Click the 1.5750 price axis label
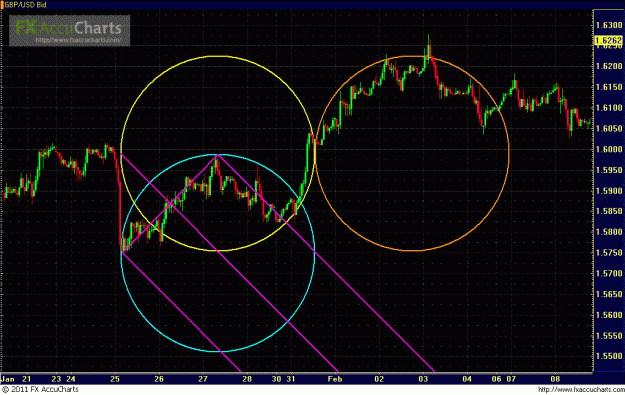 coord(609,253)
